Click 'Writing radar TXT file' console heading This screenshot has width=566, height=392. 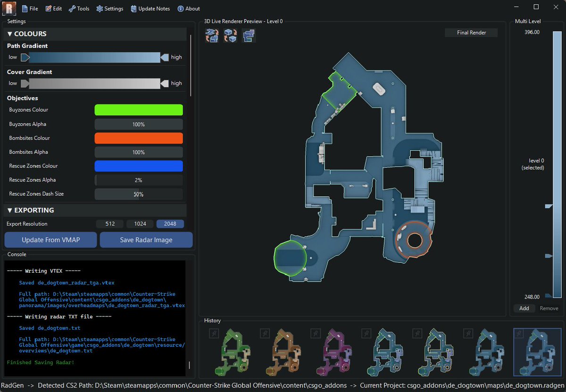59,317
